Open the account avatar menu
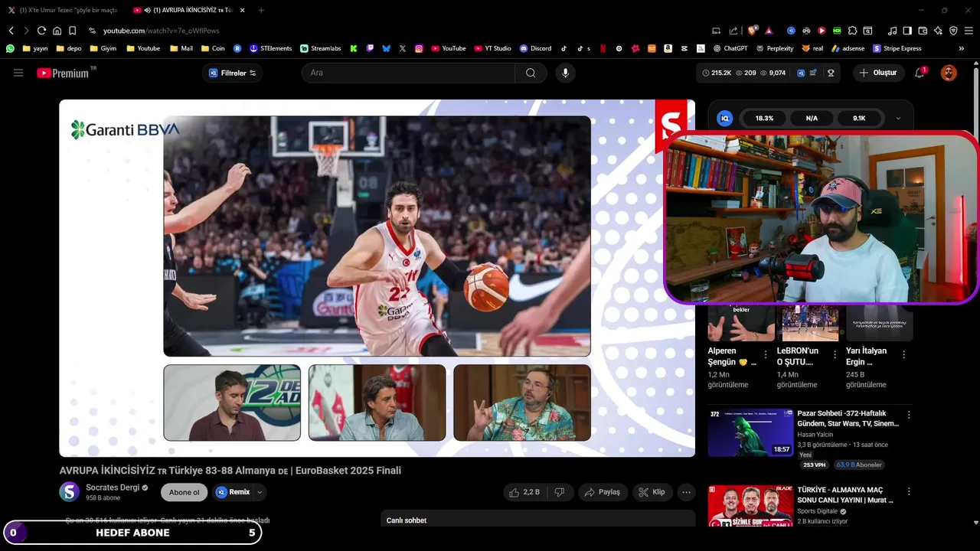 click(949, 73)
